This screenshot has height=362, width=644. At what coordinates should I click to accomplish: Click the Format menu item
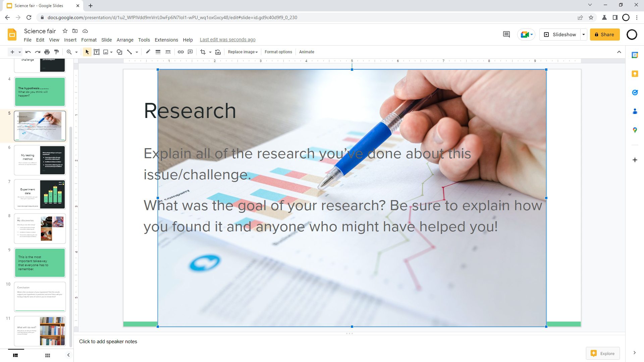[88, 40]
